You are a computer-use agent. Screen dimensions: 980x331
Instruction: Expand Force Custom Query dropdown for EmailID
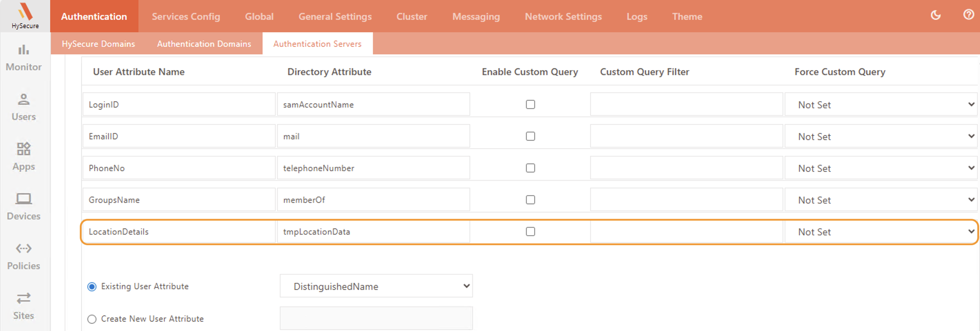coord(880,136)
